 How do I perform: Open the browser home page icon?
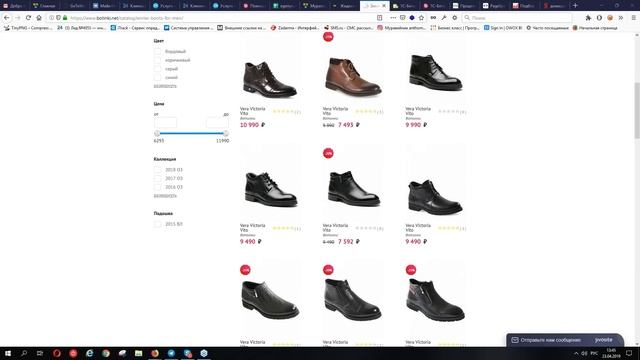pos(39,18)
